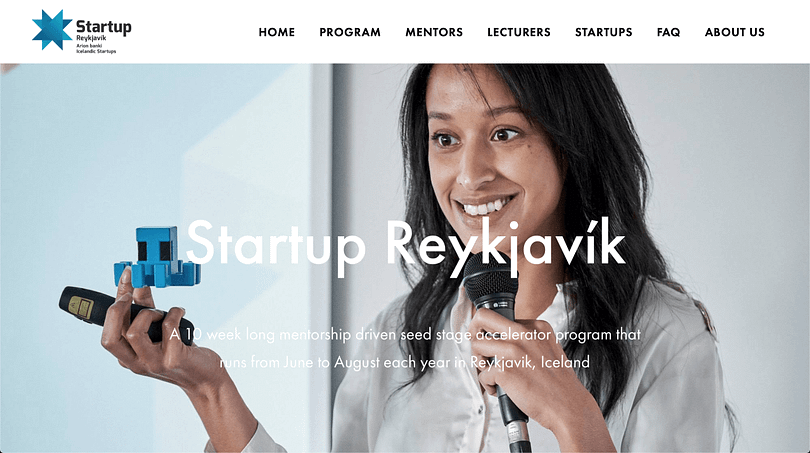Click the "Startup Reykjavík" hero heading
Viewport: 810px width, 453px height.
click(406, 245)
